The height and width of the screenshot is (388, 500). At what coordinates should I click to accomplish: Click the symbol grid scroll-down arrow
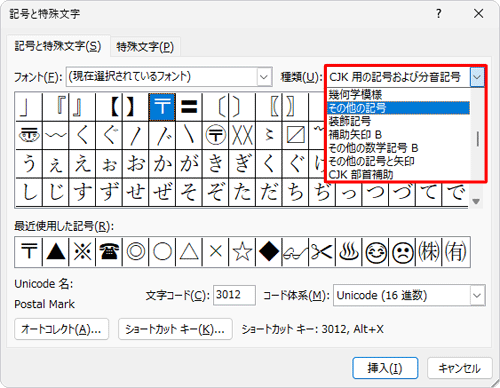click(476, 201)
